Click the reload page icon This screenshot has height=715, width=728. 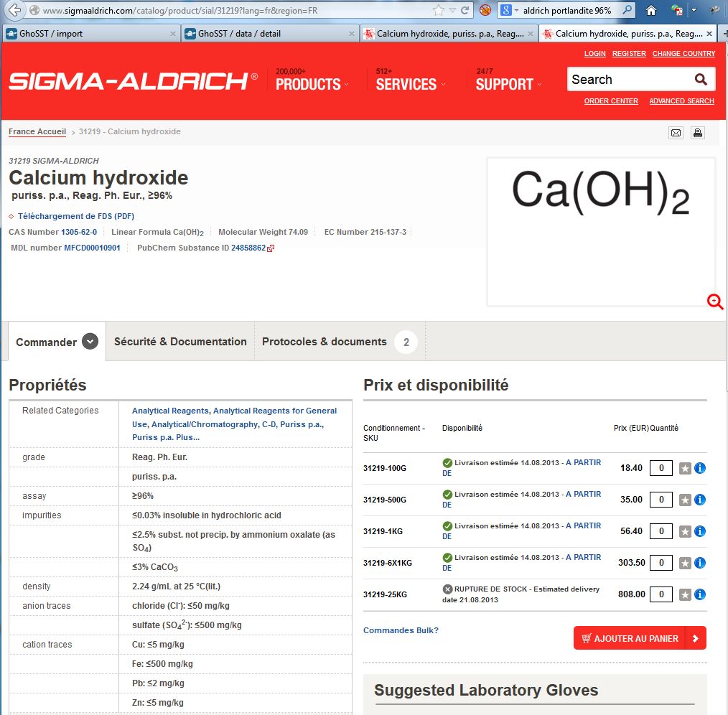[465, 11]
